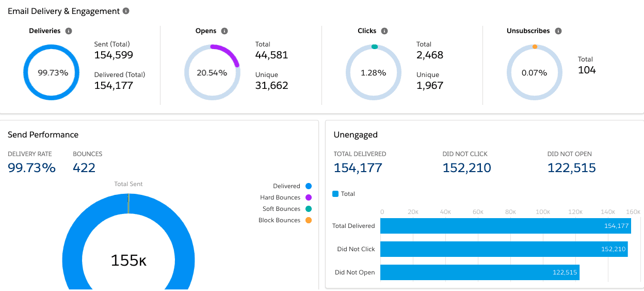Viewport: 644px width, 291px height.
Task: Click the Did Not Open value 122,515
Action: click(571, 167)
